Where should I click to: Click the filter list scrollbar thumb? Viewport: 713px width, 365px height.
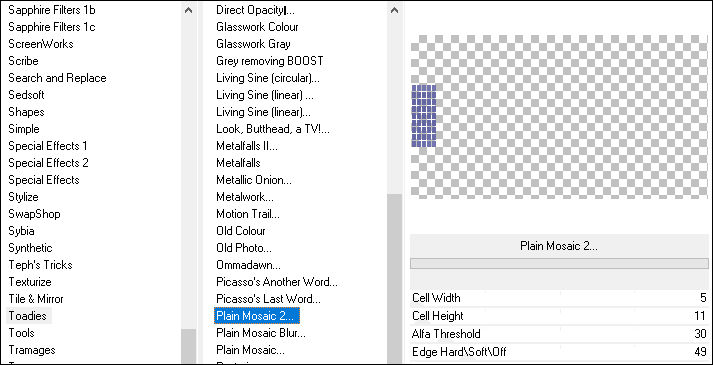point(394,278)
